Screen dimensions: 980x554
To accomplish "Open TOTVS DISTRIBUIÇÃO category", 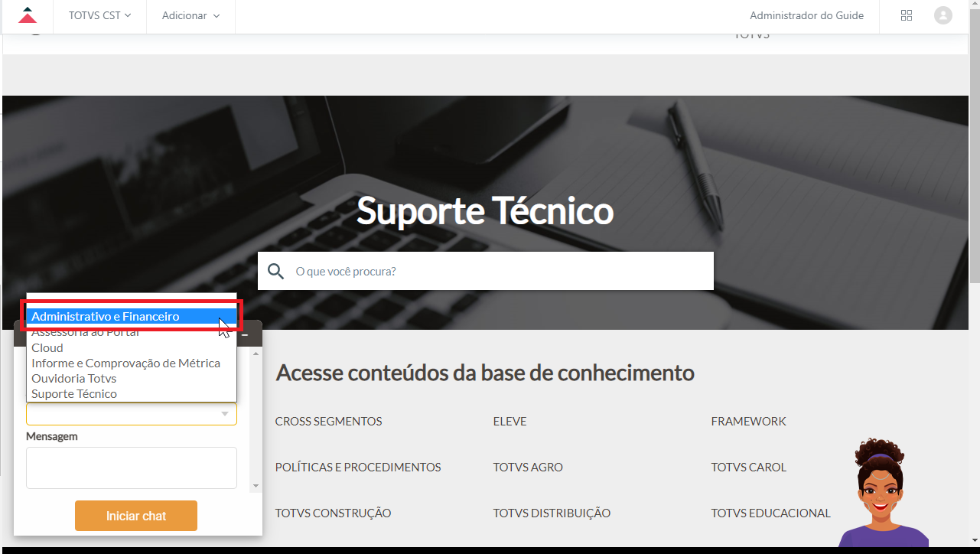I will [x=552, y=513].
